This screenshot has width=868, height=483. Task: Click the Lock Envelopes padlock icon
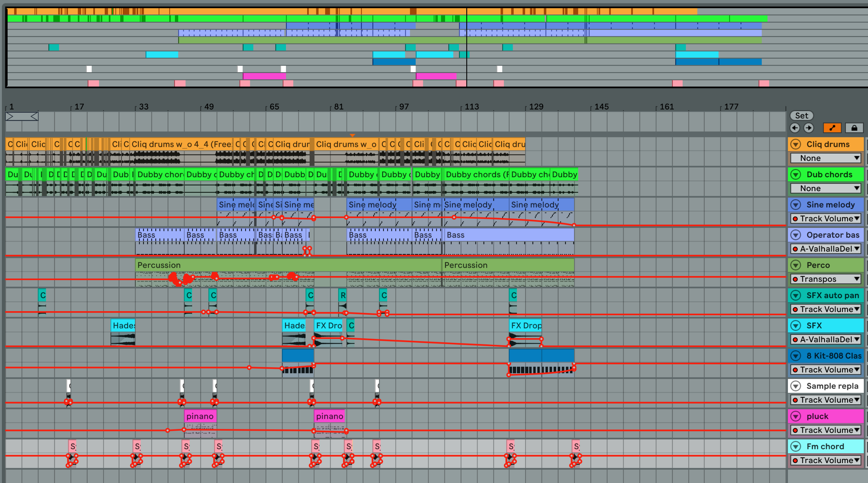pos(854,128)
